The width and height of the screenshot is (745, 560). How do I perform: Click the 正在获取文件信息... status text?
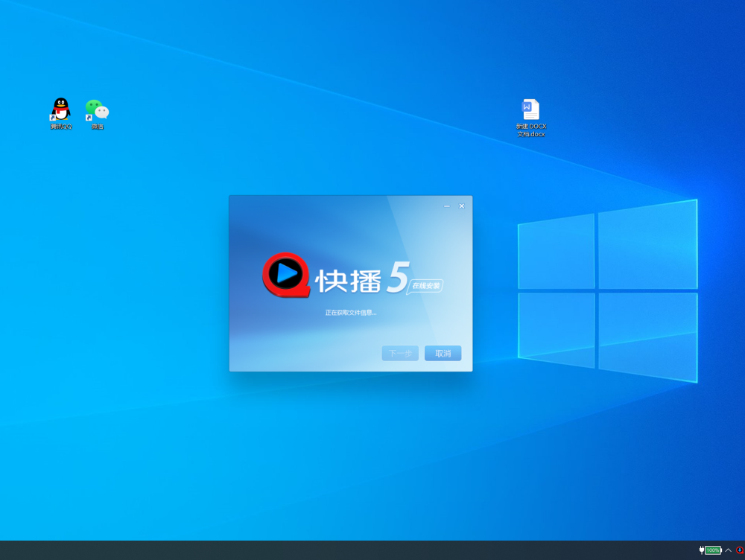[351, 313]
